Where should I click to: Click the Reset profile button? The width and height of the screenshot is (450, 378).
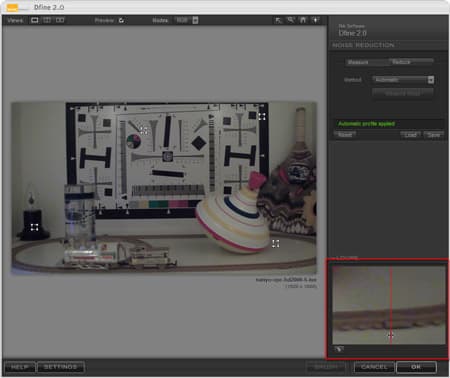tap(345, 135)
